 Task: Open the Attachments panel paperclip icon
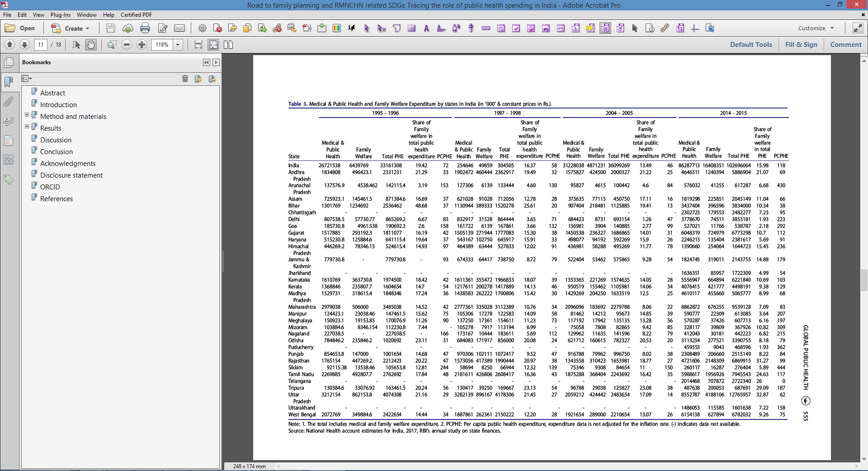9,102
